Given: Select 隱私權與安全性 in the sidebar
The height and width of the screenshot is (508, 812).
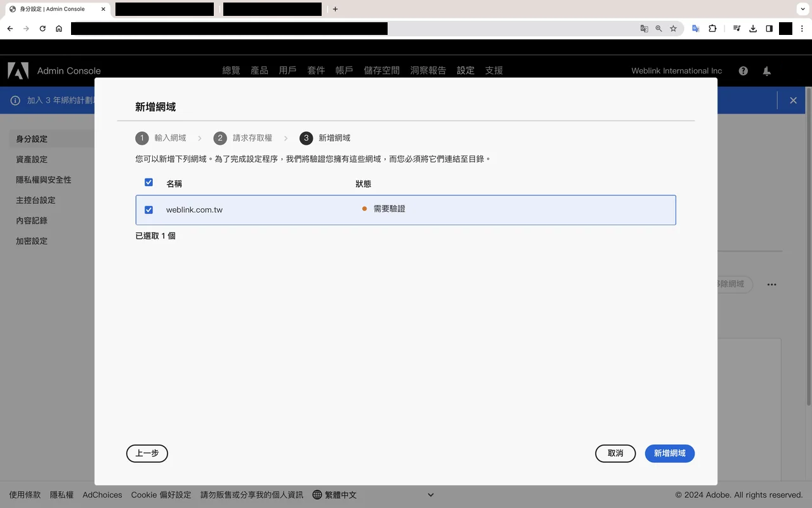Looking at the screenshot, I should (44, 180).
